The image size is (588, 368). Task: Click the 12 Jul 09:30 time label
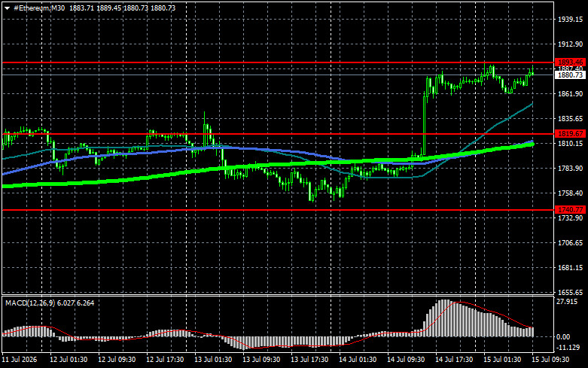tap(117, 360)
